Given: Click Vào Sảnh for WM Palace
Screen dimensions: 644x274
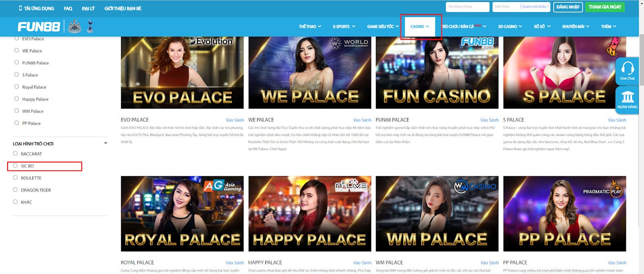Looking at the screenshot, I should click(x=489, y=263).
